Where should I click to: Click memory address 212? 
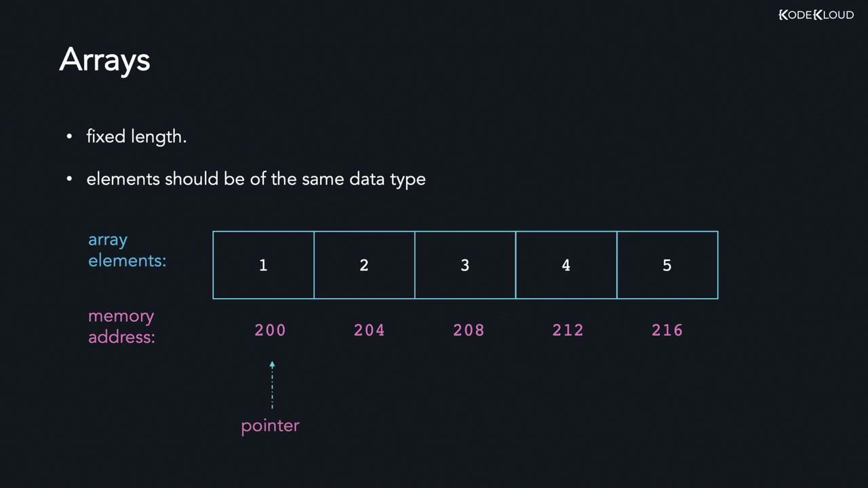tap(568, 330)
